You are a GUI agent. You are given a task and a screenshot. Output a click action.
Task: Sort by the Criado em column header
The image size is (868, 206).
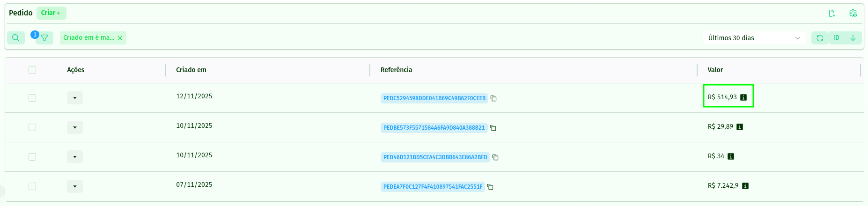(x=191, y=70)
